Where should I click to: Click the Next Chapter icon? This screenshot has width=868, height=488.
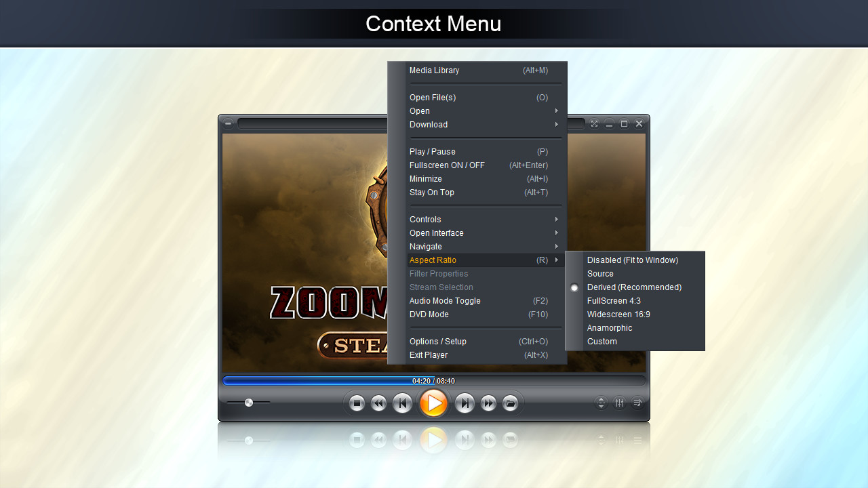tap(465, 403)
